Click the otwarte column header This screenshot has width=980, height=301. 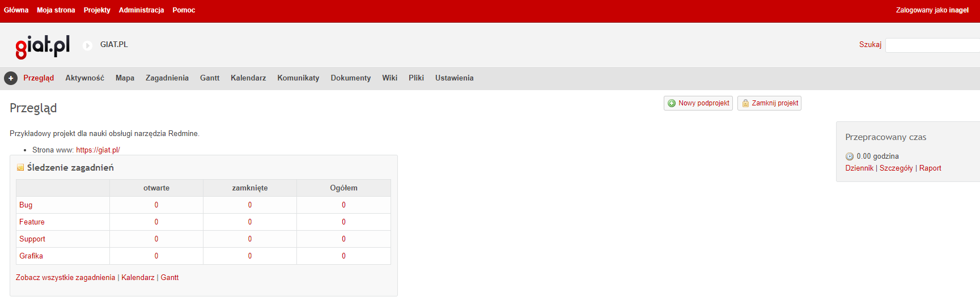tap(156, 188)
